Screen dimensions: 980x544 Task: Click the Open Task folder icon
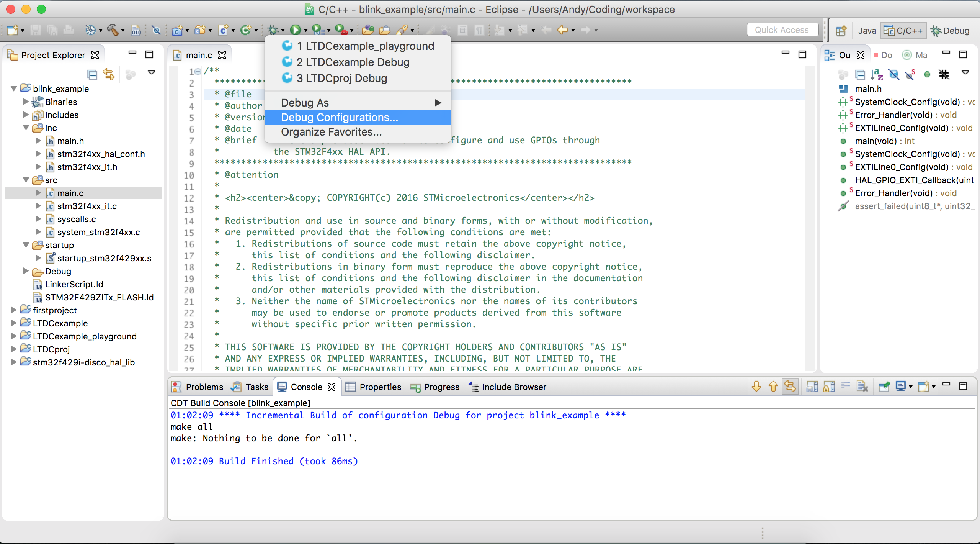click(x=385, y=30)
